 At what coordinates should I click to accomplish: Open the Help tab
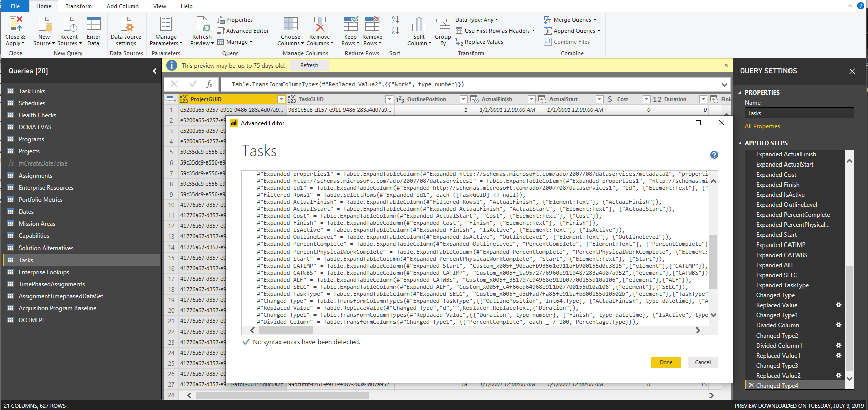point(187,6)
